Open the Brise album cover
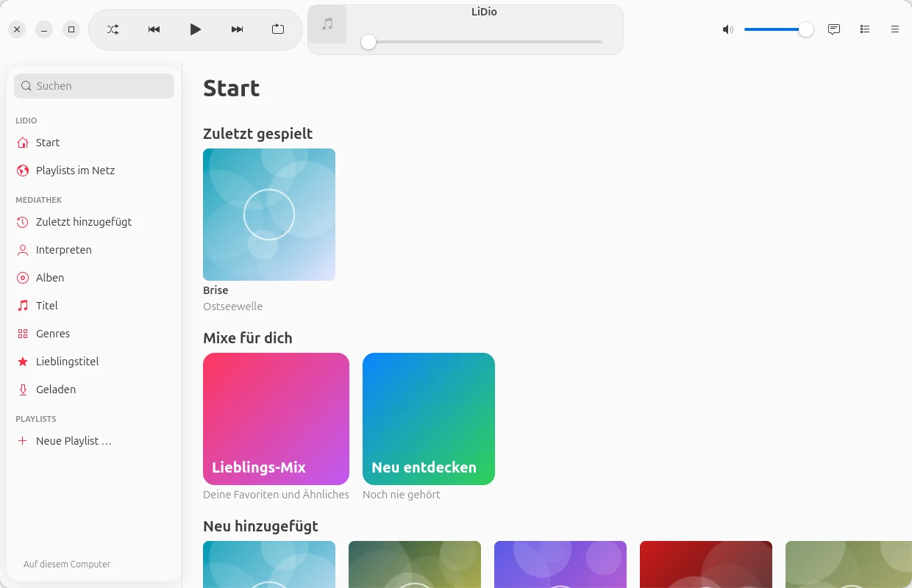 [x=269, y=215]
